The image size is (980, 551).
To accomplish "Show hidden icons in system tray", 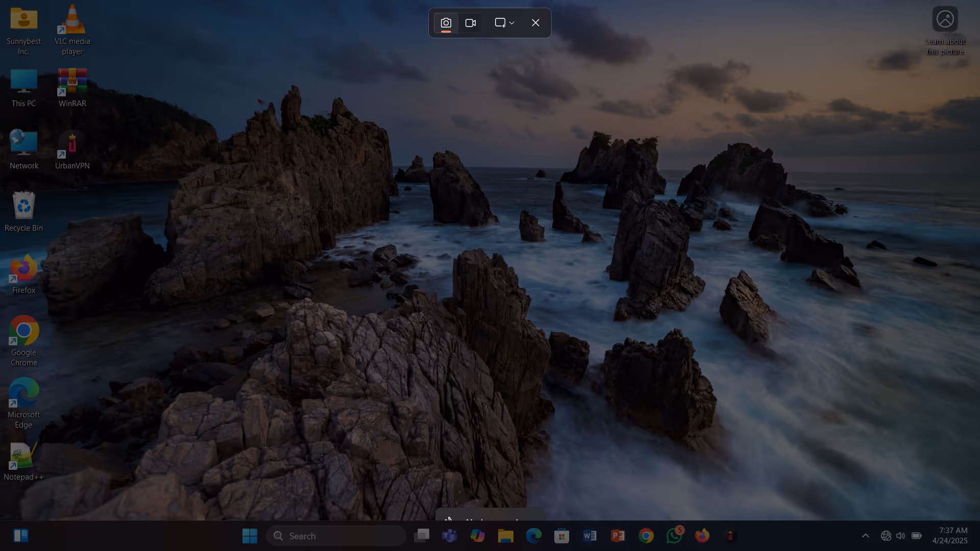I will 865,536.
